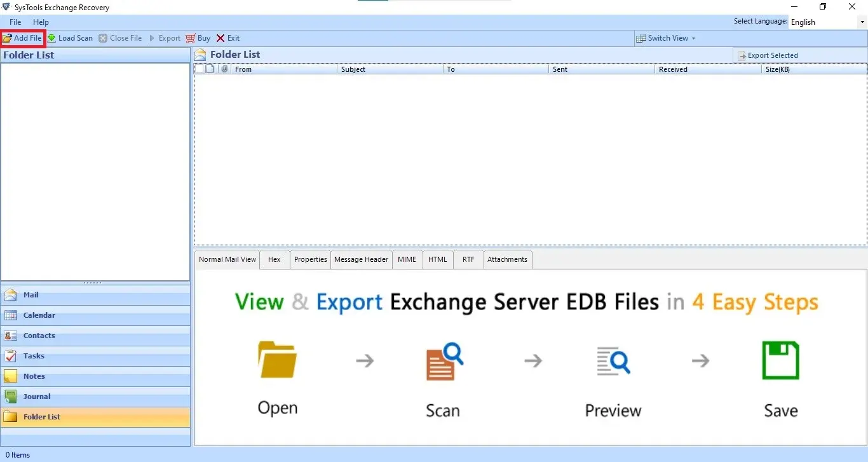Click the document type column header icon
The width and height of the screenshot is (868, 462).
pos(210,69)
